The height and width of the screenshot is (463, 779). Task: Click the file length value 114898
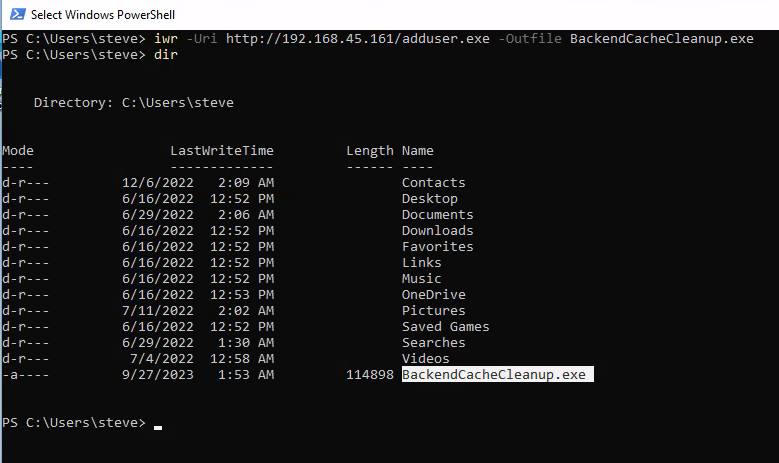pyautogui.click(x=370, y=375)
